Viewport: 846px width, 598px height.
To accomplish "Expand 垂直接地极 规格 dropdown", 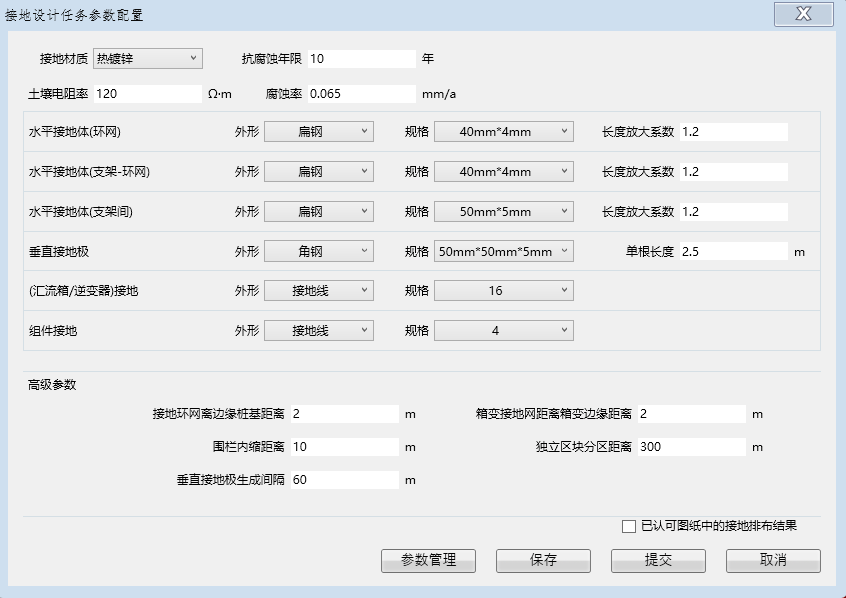I will coord(504,252).
